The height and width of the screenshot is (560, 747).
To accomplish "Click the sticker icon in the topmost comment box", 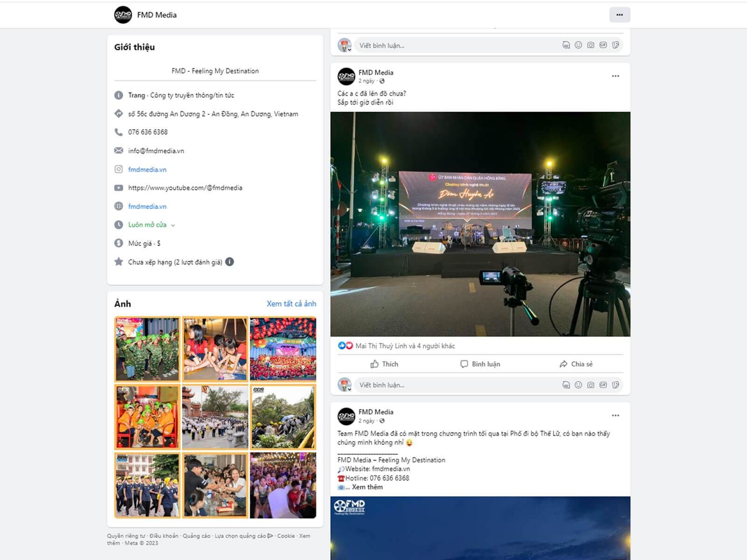I will [x=616, y=45].
